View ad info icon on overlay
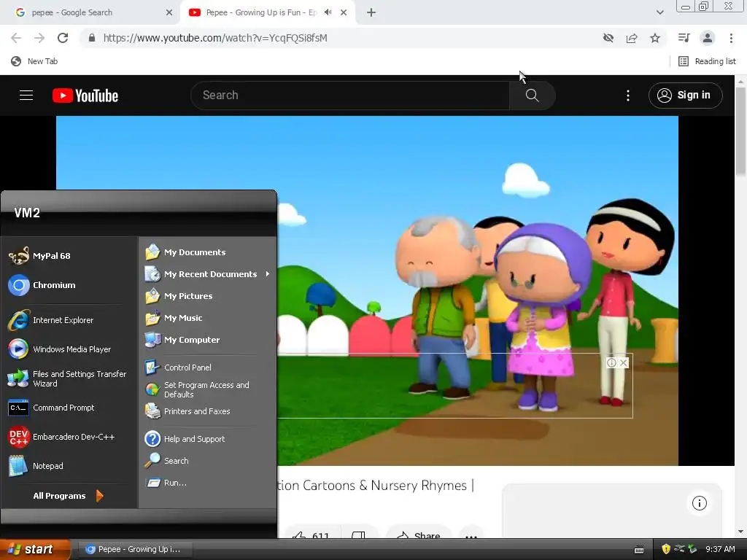Screen dimensions: 747x560 tap(611, 363)
